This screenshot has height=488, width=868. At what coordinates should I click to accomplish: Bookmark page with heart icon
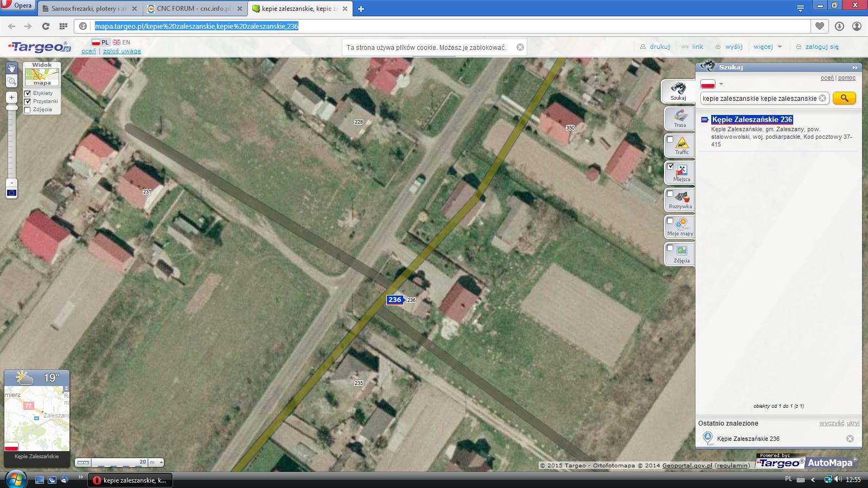click(820, 26)
